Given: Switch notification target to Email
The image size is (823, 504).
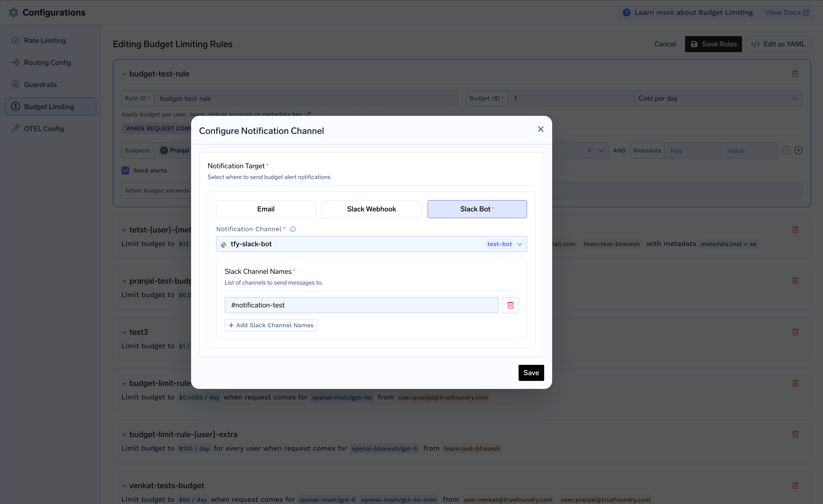Looking at the screenshot, I should pos(266,209).
